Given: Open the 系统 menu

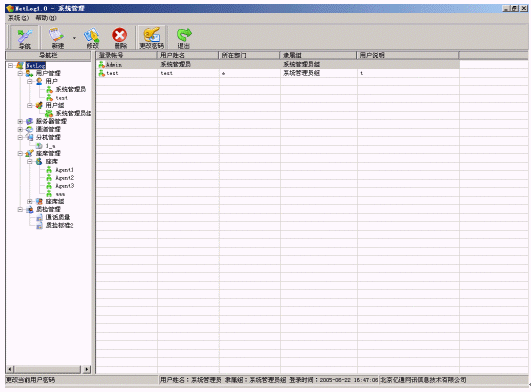Looking at the screenshot, I should click(19, 18).
